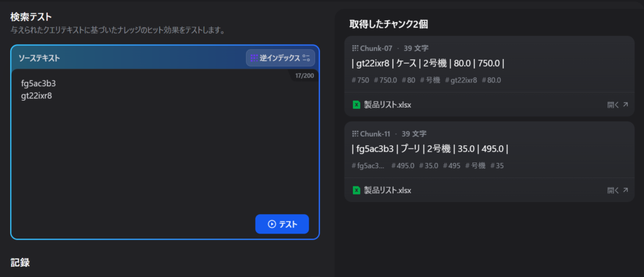Click the play icon in テスト button
644x277 pixels.
click(x=272, y=224)
